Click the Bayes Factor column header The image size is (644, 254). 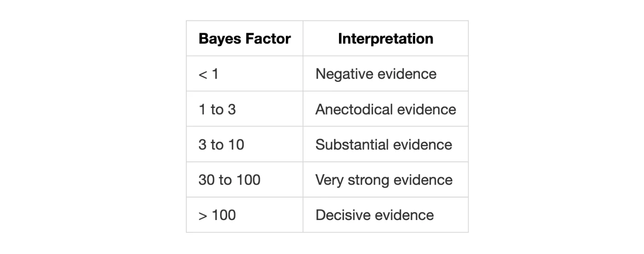pos(245,39)
